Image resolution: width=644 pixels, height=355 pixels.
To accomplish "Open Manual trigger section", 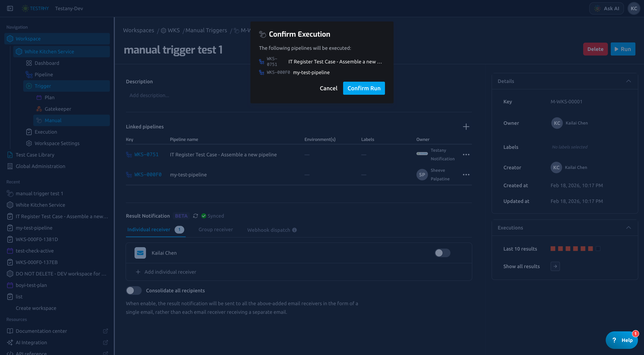I will (x=72, y=120).
